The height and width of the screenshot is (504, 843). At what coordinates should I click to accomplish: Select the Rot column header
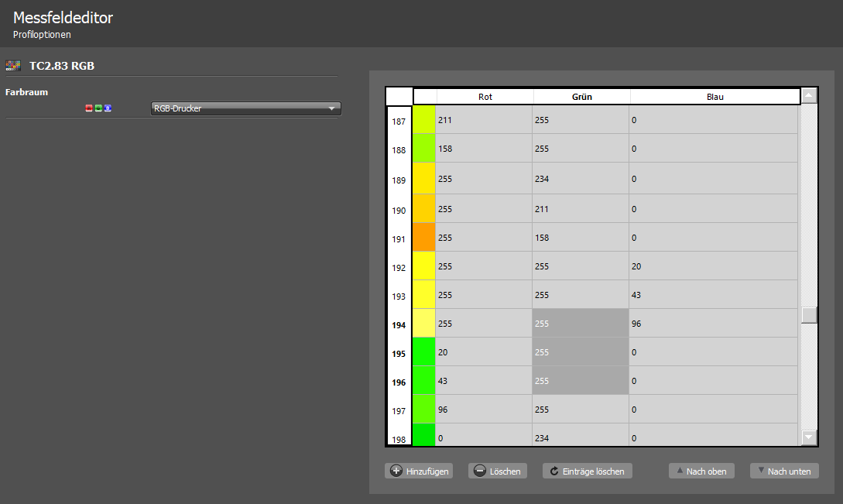pyautogui.click(x=485, y=97)
